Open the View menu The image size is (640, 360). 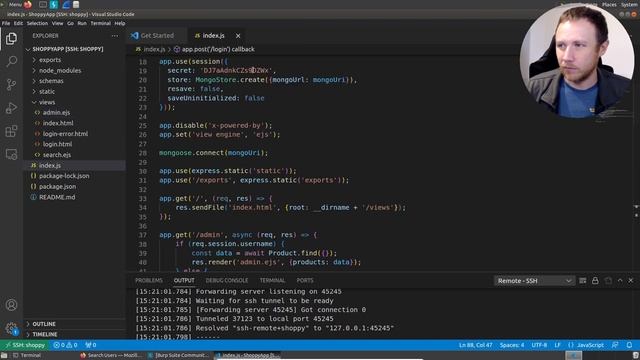(x=57, y=24)
